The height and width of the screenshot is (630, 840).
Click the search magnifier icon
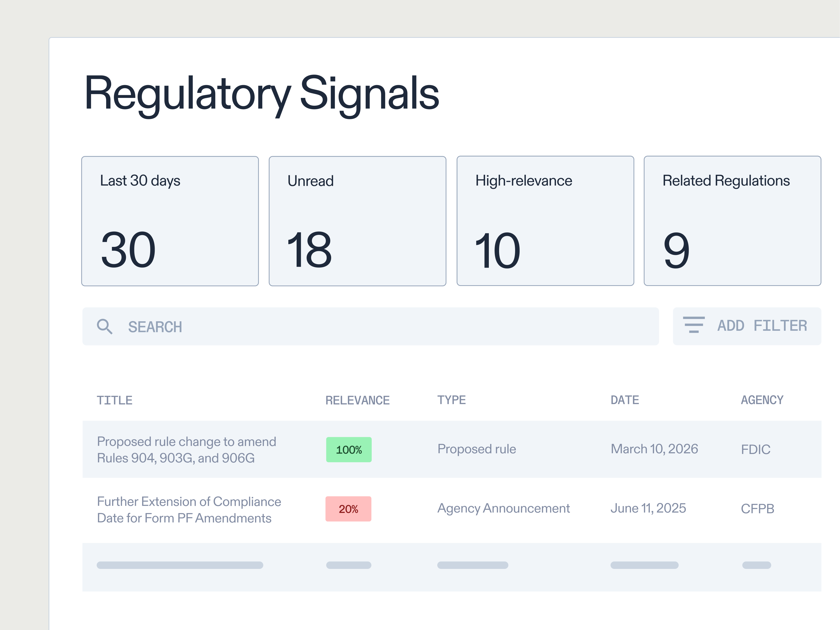[104, 327]
